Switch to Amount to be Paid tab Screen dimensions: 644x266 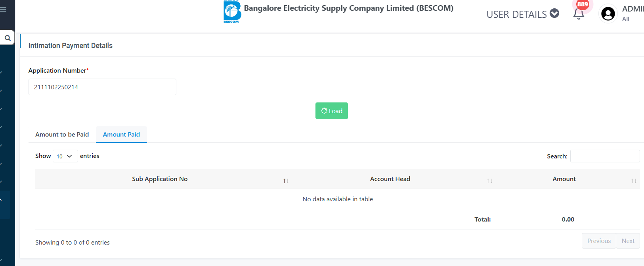[x=62, y=135]
